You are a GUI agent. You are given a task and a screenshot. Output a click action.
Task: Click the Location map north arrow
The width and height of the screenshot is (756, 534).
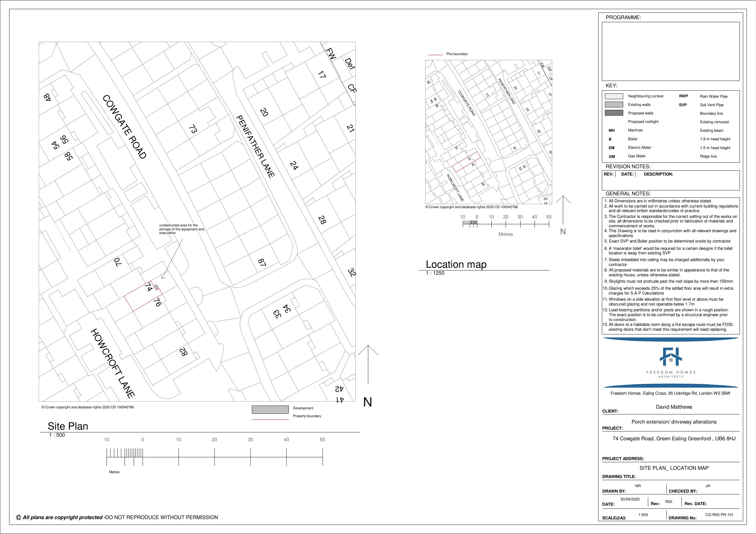click(x=563, y=211)
